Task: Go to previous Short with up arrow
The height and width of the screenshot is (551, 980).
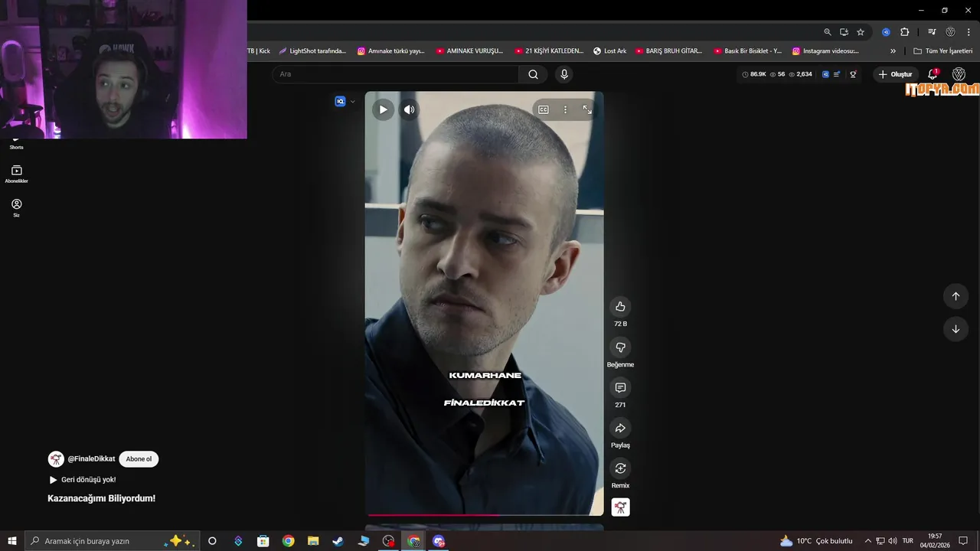Action: [955, 296]
